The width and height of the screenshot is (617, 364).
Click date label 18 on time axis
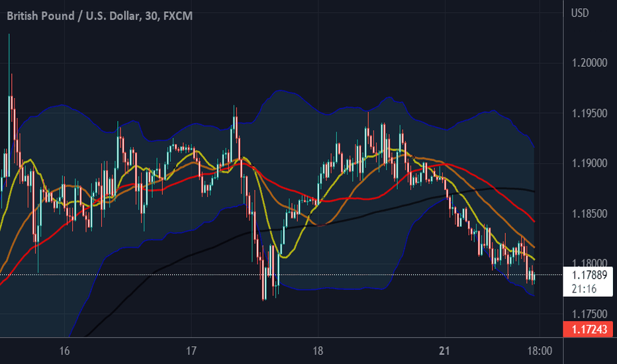pos(318,351)
